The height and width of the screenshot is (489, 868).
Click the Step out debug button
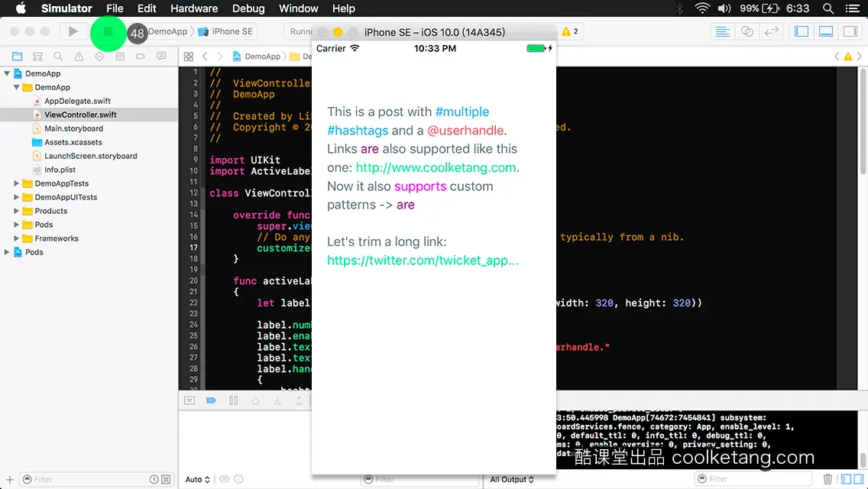(x=299, y=400)
